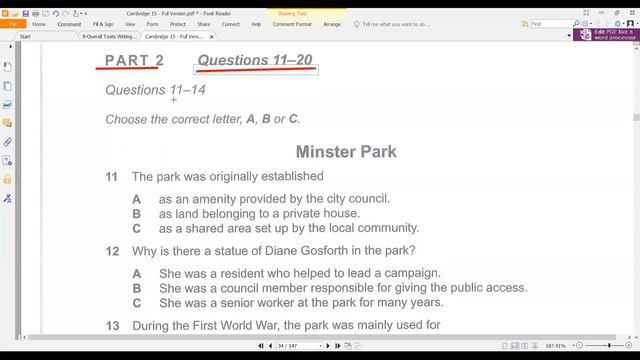
Task: Switch to the Protect tab
Action: 178,24
